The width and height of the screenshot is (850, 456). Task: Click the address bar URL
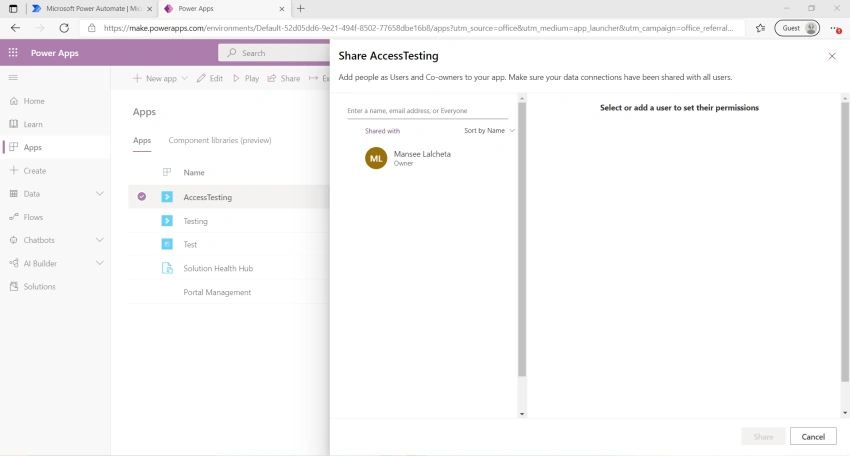coord(418,28)
